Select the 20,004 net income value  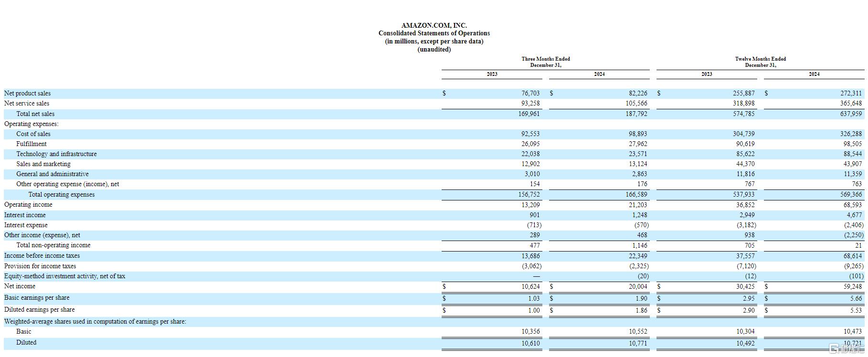pyautogui.click(x=638, y=286)
